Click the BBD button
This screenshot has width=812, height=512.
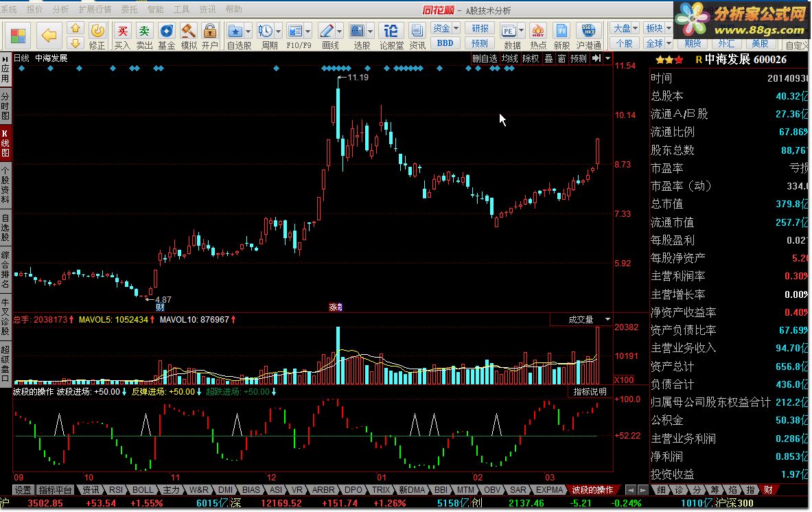point(445,43)
